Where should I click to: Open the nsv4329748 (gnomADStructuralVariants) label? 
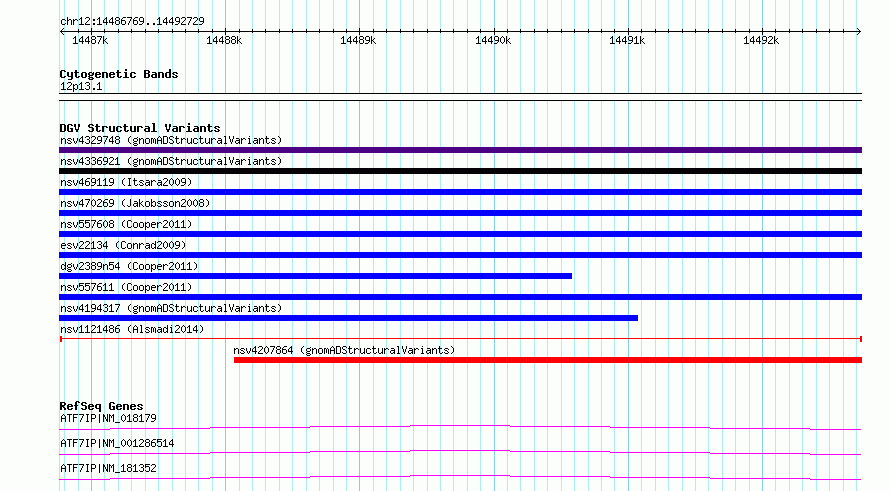pos(171,140)
